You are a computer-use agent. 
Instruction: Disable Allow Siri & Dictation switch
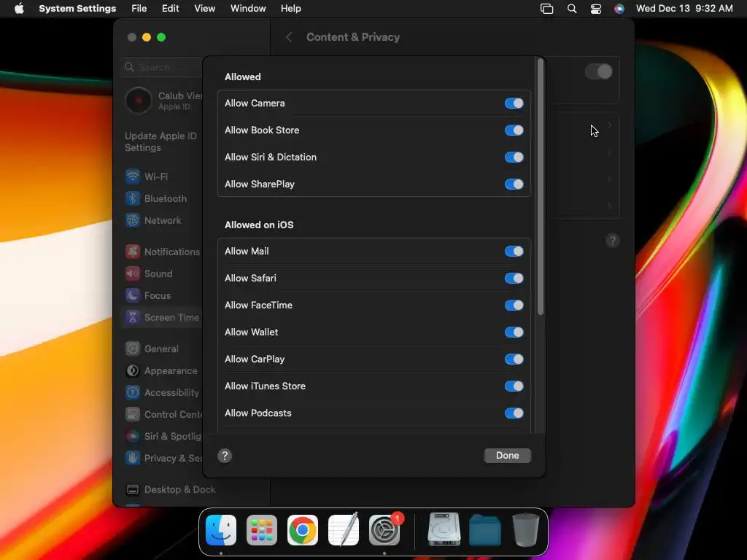click(514, 157)
